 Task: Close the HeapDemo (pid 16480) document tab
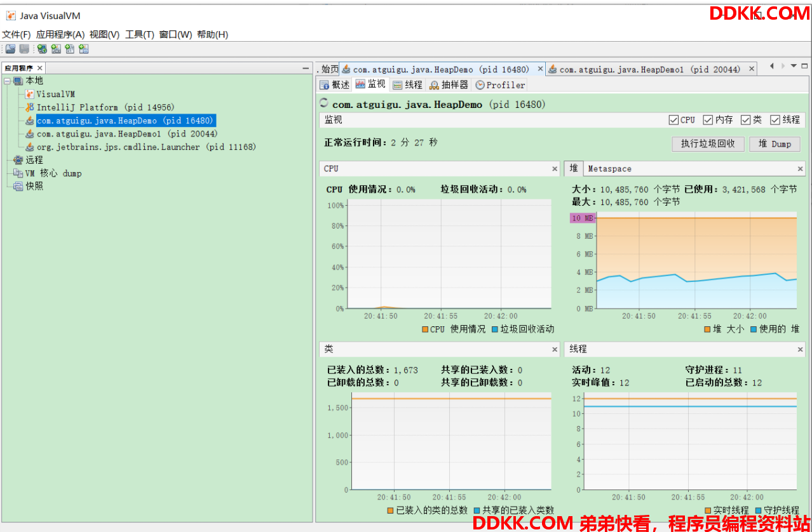[x=541, y=69]
